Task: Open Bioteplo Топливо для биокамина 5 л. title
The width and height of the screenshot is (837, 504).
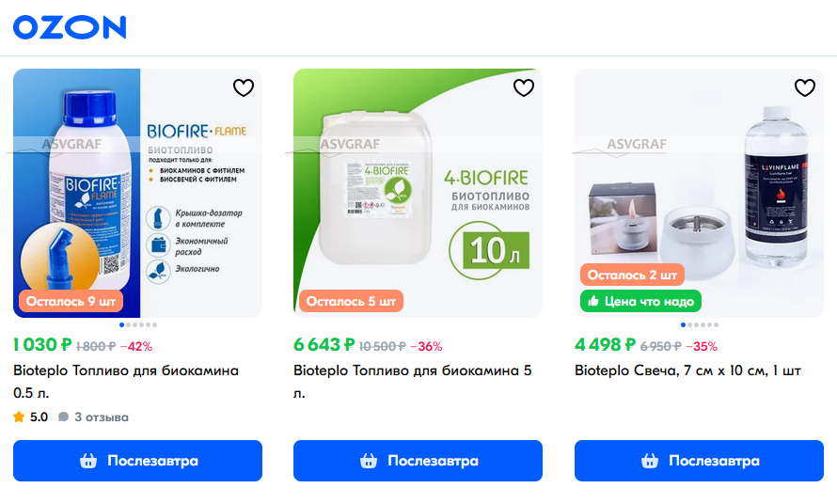Action: 413,382
